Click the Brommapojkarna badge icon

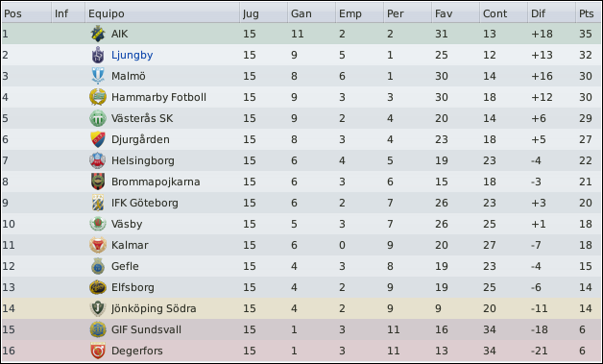(98, 182)
